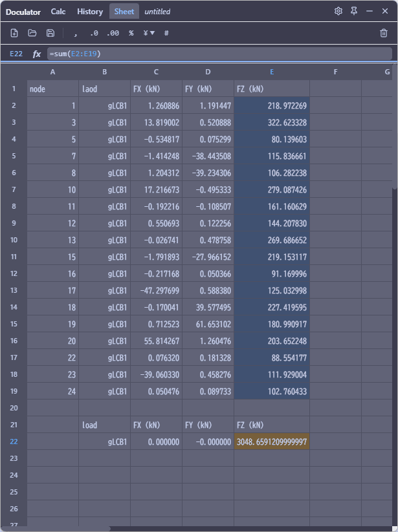The width and height of the screenshot is (398, 532).
Task: Select cell with value 13.819002
Action: [x=156, y=122]
